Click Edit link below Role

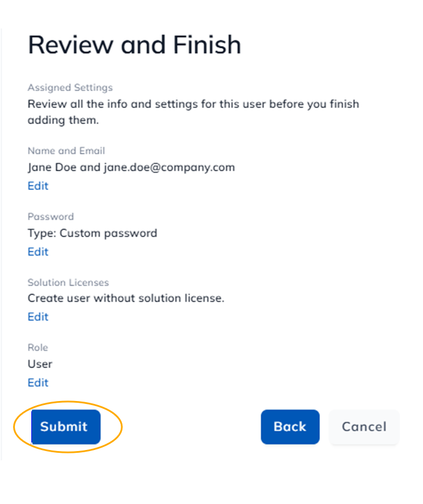(38, 382)
